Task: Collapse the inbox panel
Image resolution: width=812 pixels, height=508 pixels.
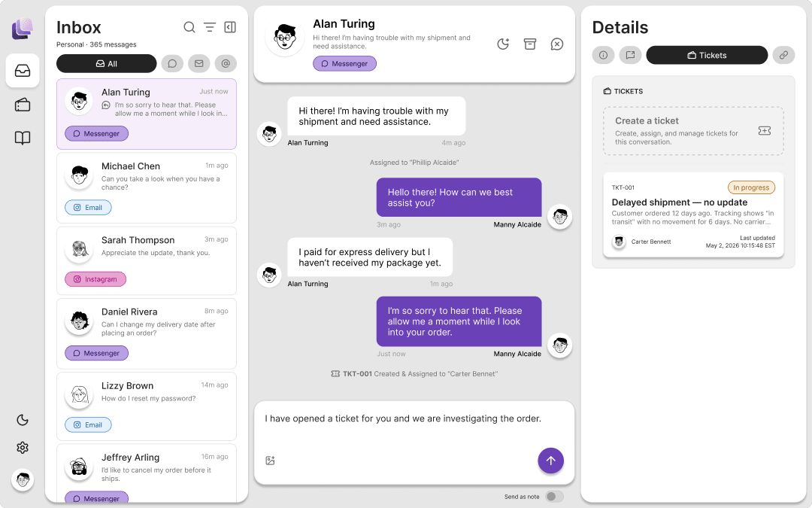Action: click(230, 27)
